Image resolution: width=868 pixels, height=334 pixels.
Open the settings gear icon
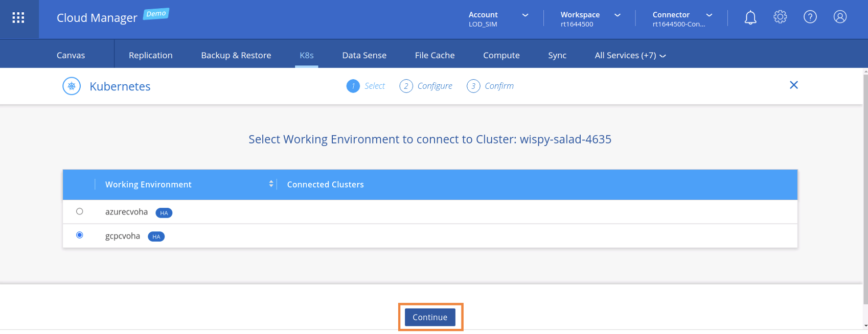(780, 17)
